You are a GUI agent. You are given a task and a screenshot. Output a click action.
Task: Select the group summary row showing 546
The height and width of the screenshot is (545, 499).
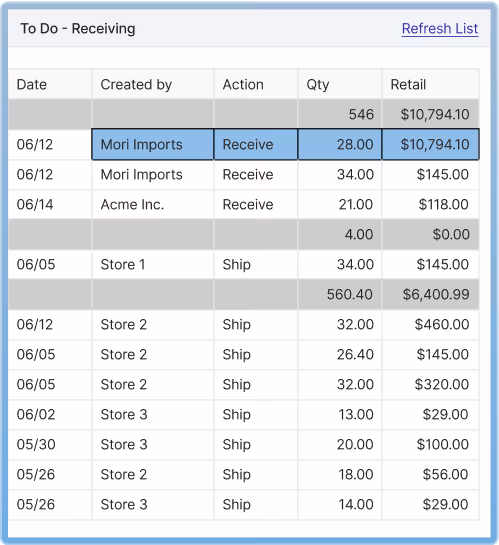244,114
